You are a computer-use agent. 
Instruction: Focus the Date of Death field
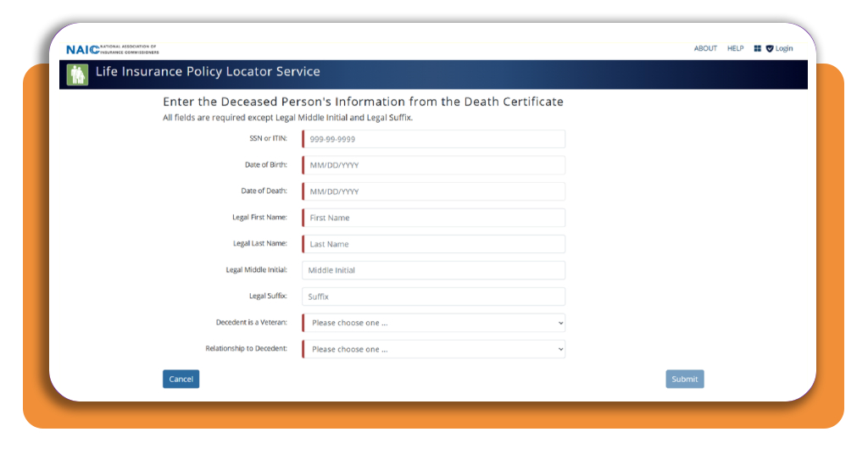coord(433,191)
